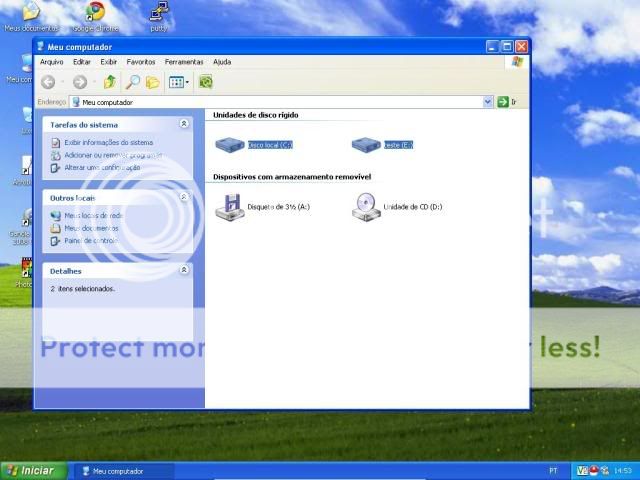Select the Unidade de CD (D:) icon

366,207
